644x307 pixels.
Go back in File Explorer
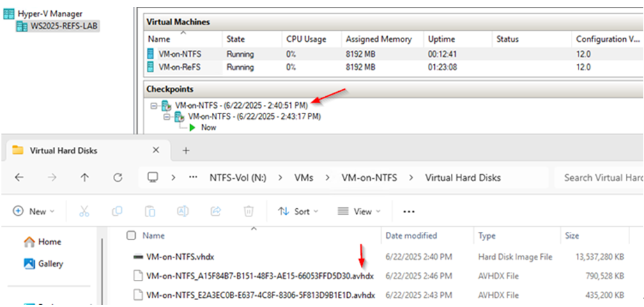pos(19,178)
